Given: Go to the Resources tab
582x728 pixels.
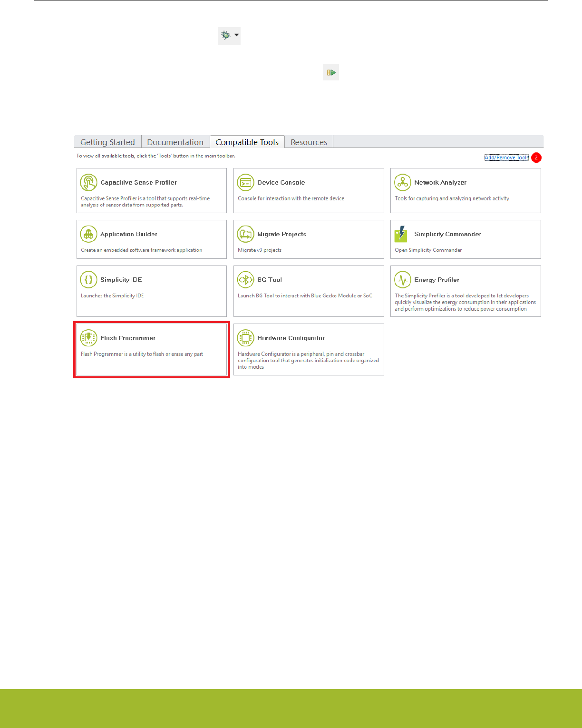Looking at the screenshot, I should [x=309, y=142].
